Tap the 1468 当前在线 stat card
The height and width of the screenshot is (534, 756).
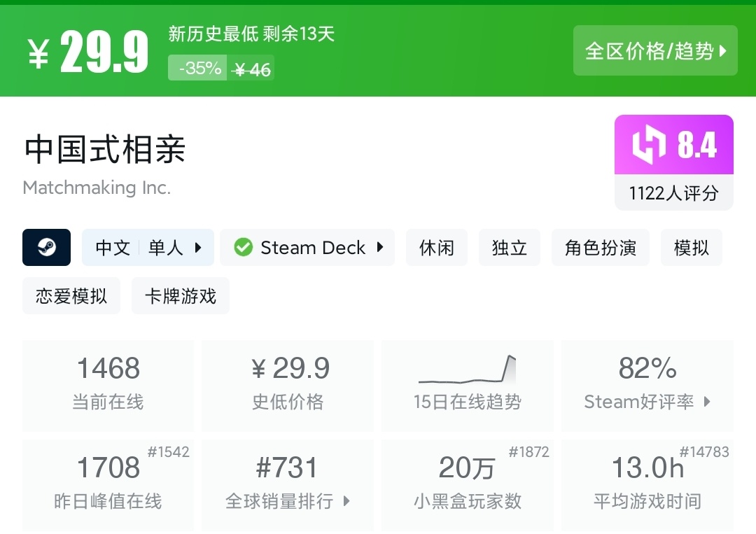pyautogui.click(x=108, y=384)
